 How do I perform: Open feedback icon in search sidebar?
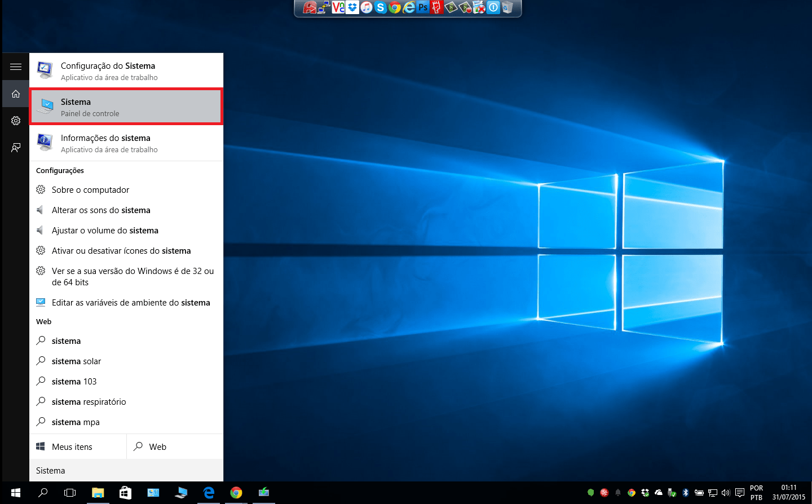pos(16,148)
